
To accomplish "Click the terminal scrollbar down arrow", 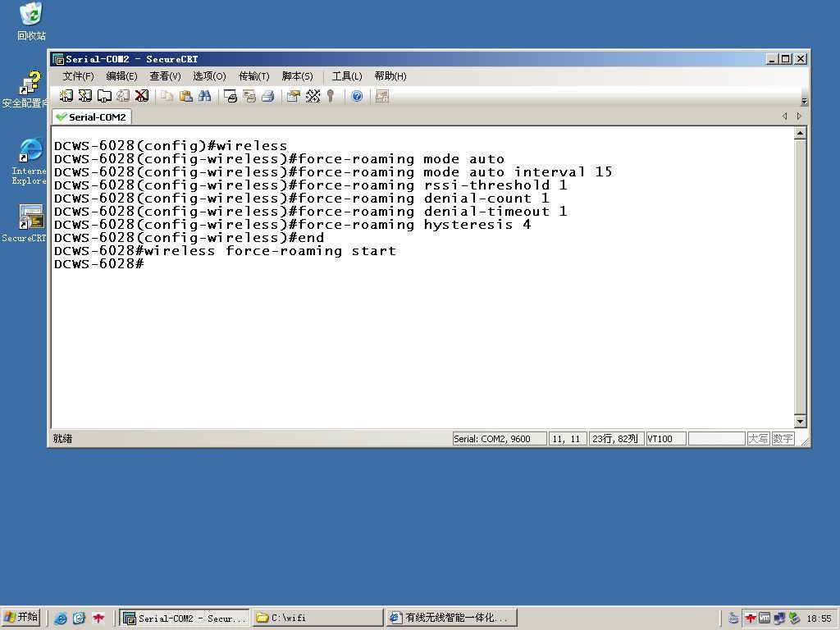I will pyautogui.click(x=801, y=422).
